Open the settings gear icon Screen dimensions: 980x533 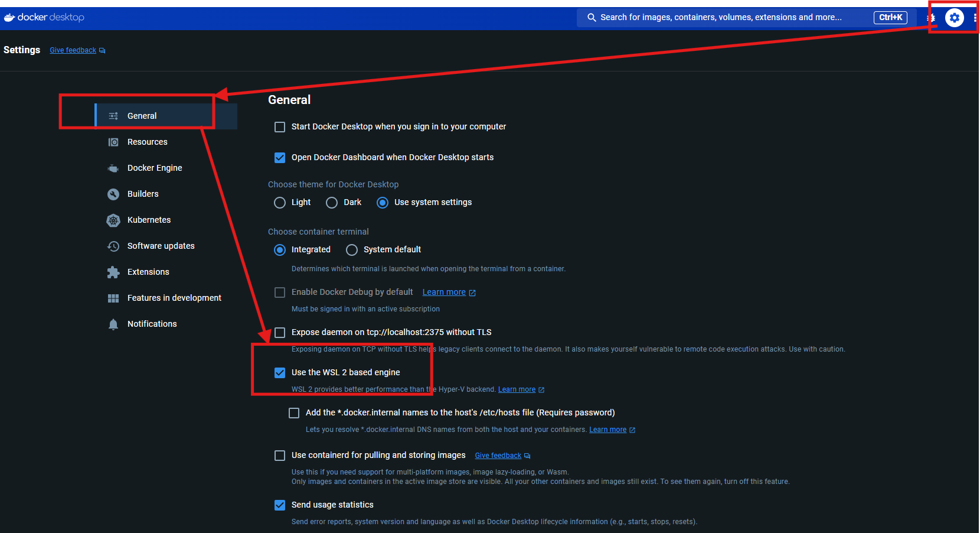955,18
